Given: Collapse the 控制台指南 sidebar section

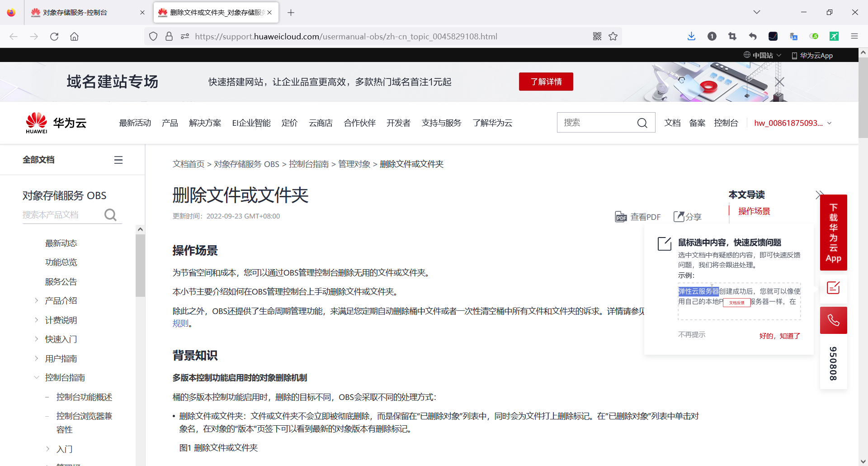Looking at the screenshot, I should [x=37, y=377].
